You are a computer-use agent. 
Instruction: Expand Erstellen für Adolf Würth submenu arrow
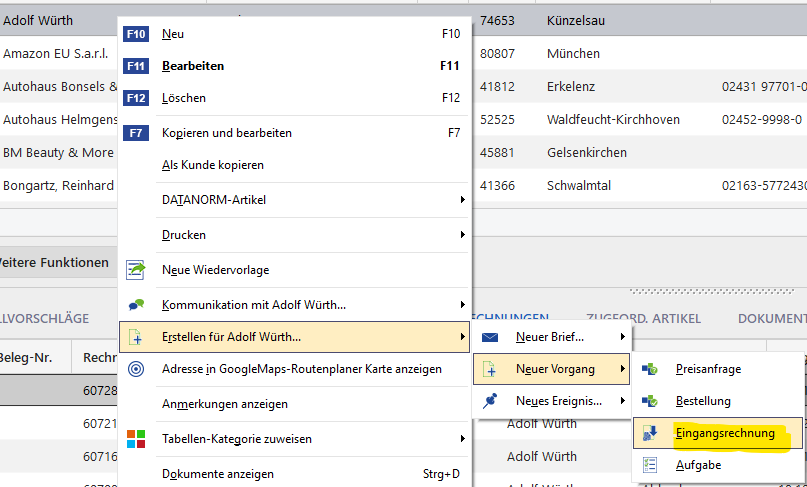click(x=463, y=337)
